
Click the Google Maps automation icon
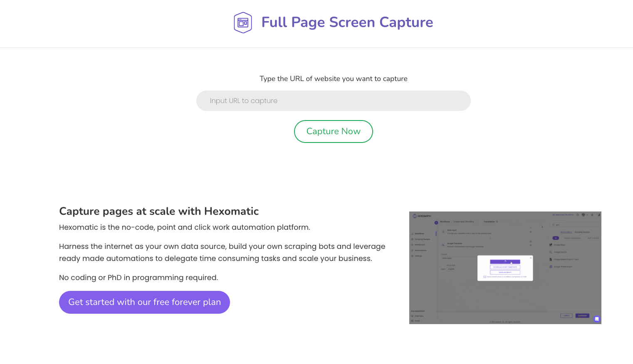[x=551, y=245]
